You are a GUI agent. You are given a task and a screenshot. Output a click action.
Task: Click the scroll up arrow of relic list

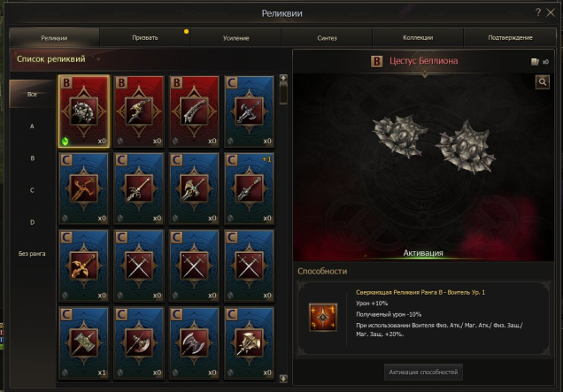pyautogui.click(x=283, y=78)
